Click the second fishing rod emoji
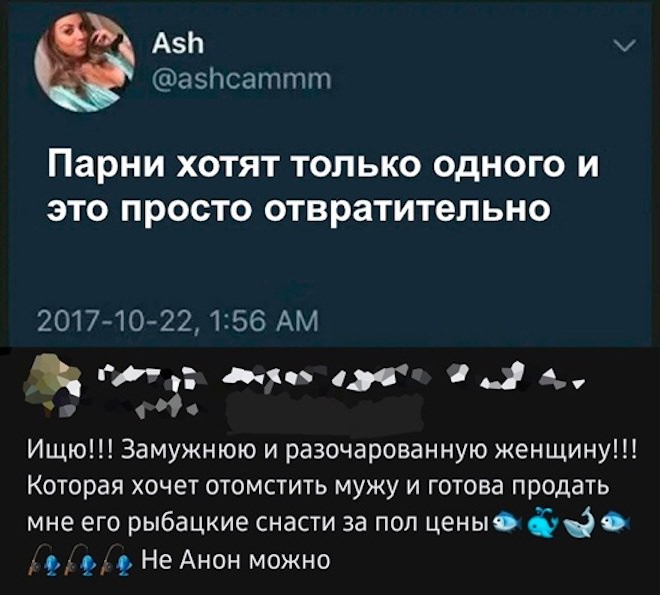 click(x=81, y=559)
